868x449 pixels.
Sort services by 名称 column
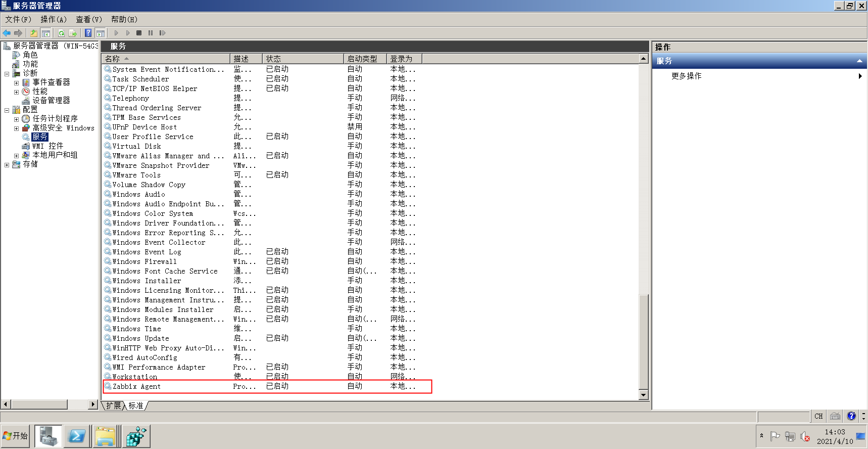[166, 59]
